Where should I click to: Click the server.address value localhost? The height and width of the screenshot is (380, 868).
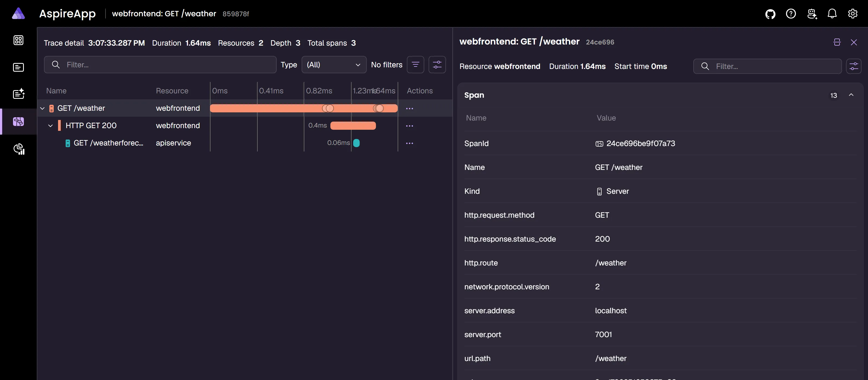611,311
